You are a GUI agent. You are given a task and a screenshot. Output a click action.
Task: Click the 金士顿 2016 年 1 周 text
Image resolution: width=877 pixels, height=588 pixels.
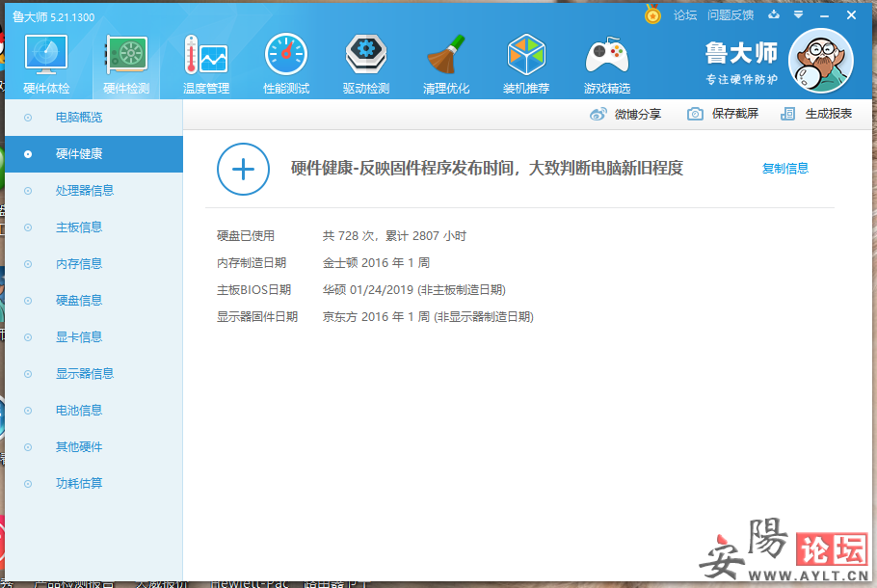click(376, 263)
